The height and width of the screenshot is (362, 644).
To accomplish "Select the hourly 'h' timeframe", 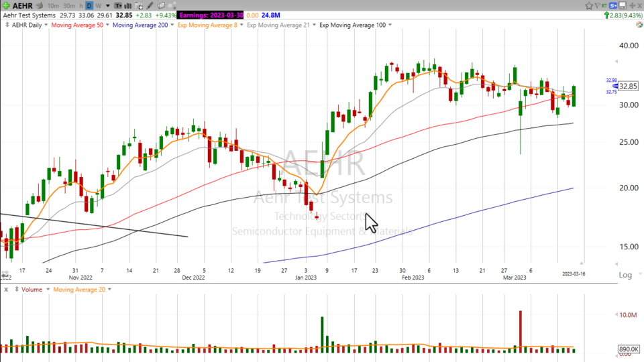I will (81, 6).
